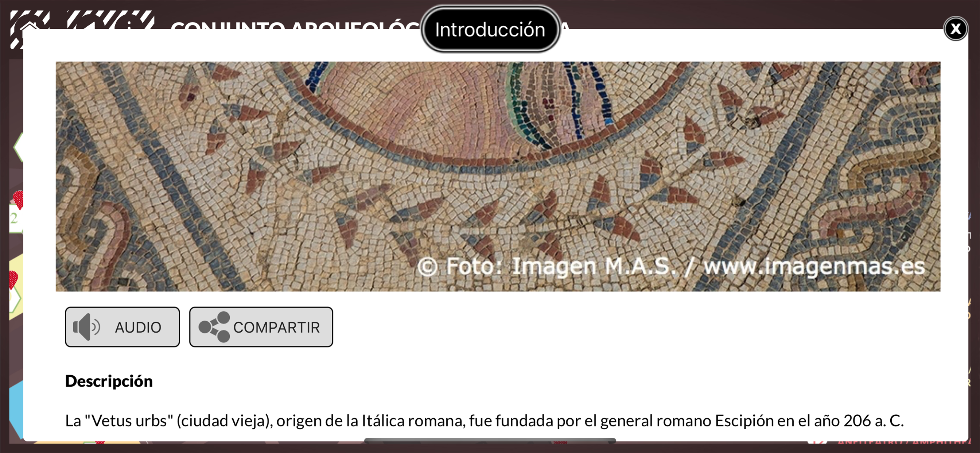Click the Vetus urbs description text
Viewport: 980px width, 453px height.
coord(484,421)
